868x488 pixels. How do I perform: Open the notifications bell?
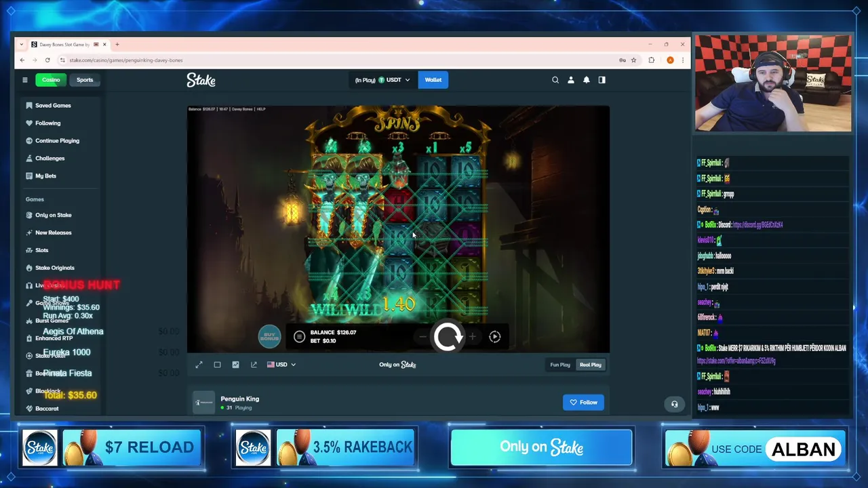point(587,80)
